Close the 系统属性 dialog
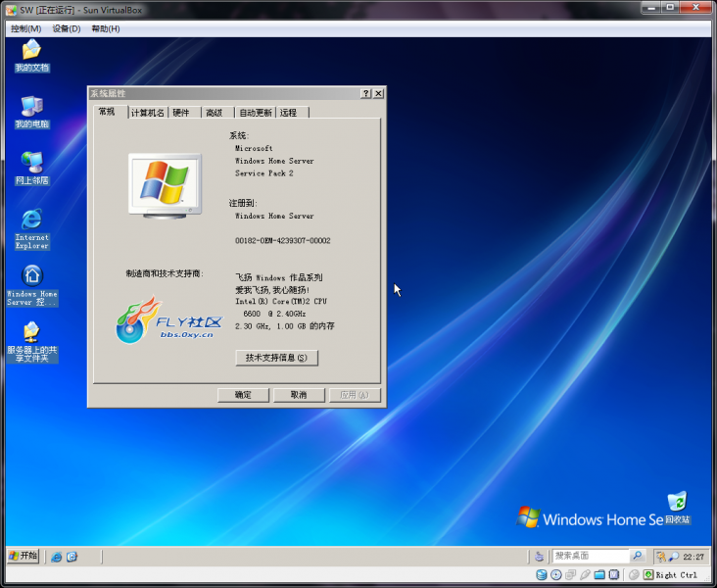The image size is (717, 588). click(379, 93)
